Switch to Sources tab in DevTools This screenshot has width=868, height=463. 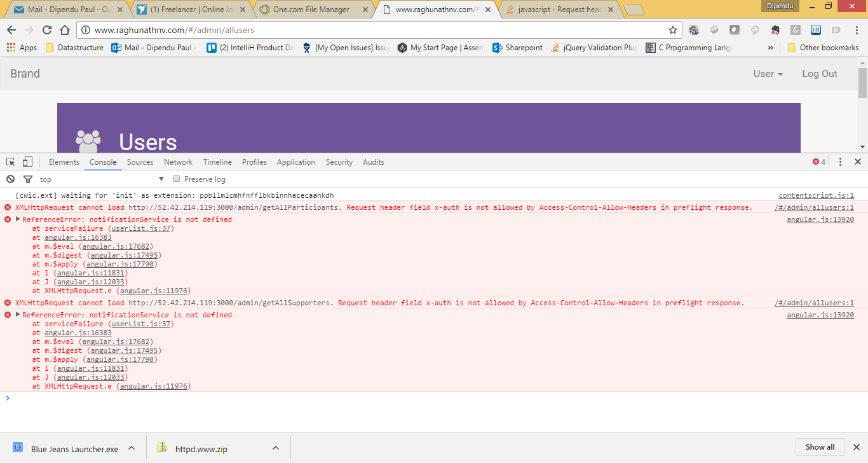tap(140, 162)
